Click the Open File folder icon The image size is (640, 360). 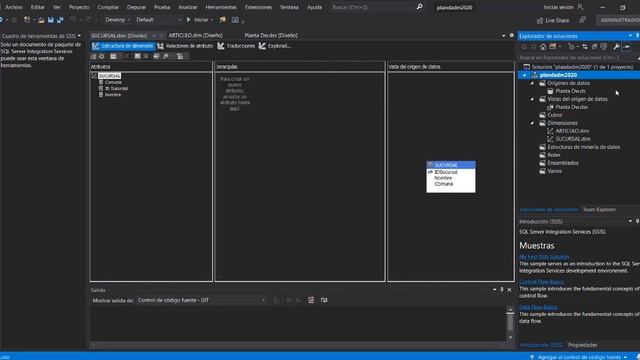tap(41, 20)
